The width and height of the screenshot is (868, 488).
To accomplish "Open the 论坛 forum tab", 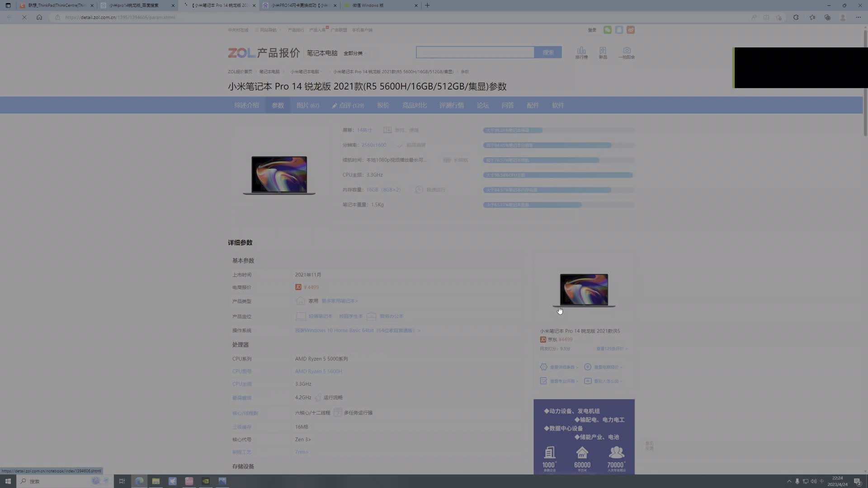I will (482, 105).
